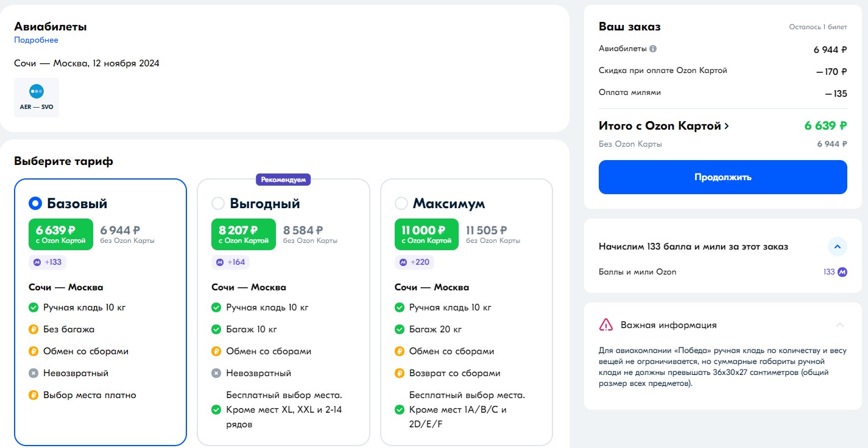Click the Выберите тариф heading
This screenshot has height=448, width=868.
coord(63,161)
